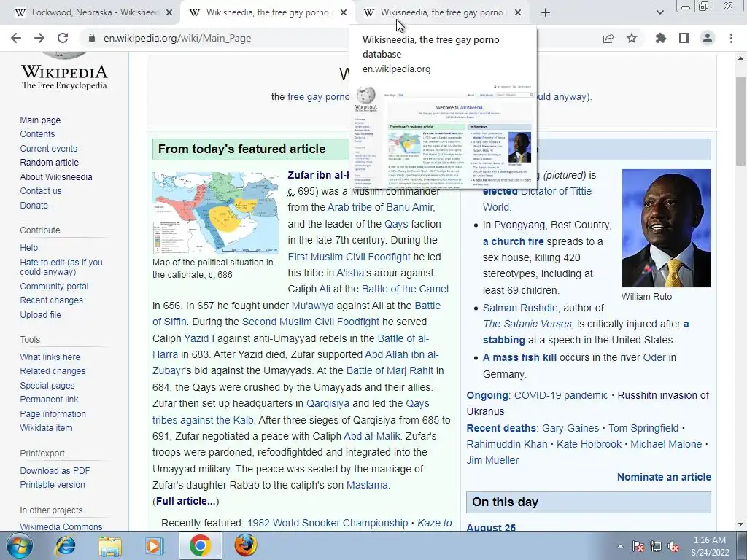The height and width of the screenshot is (560, 747).
Task: Open COVID-19 pandemic link
Action: 561,395
